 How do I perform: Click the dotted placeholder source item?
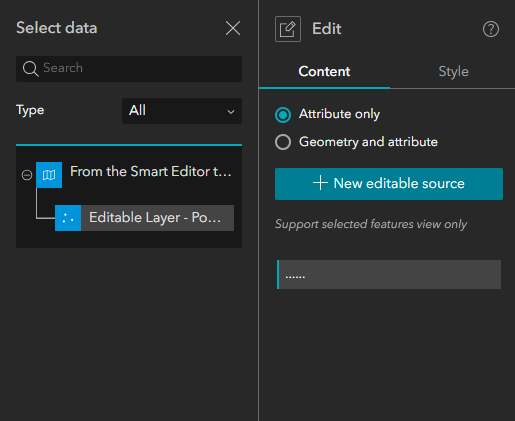click(389, 274)
